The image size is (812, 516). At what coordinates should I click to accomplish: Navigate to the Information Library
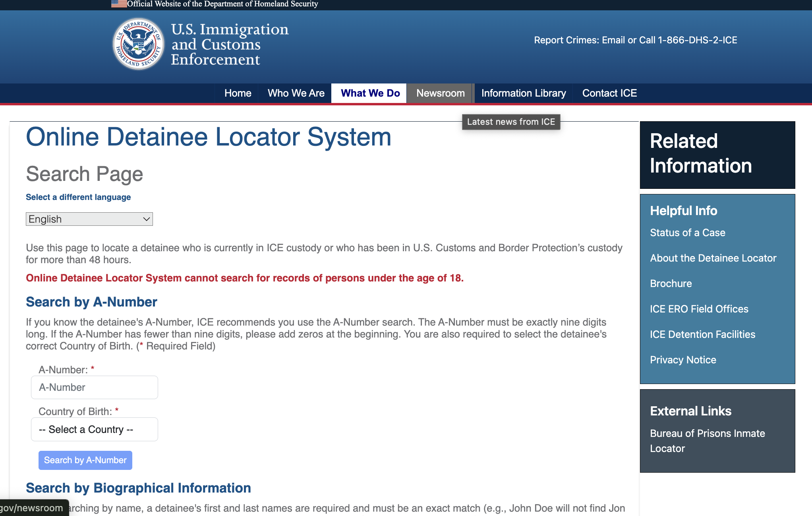click(524, 93)
